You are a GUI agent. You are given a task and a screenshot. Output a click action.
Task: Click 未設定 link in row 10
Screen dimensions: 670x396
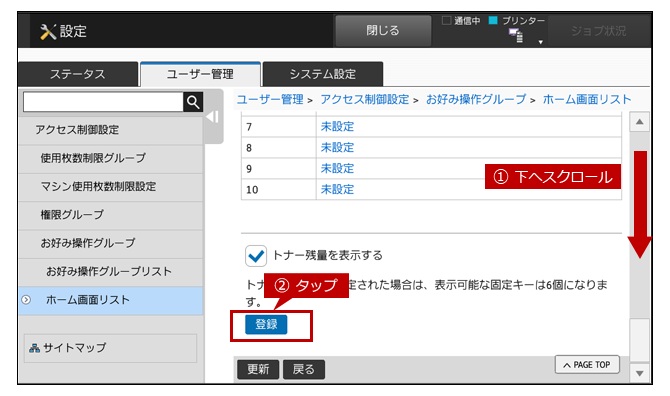(337, 189)
